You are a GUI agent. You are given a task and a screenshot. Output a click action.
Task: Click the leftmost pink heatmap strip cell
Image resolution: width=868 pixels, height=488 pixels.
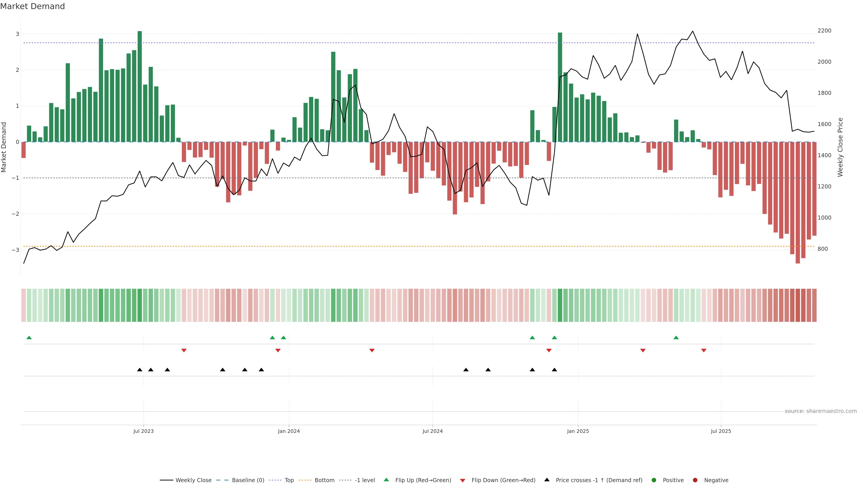pos(23,305)
